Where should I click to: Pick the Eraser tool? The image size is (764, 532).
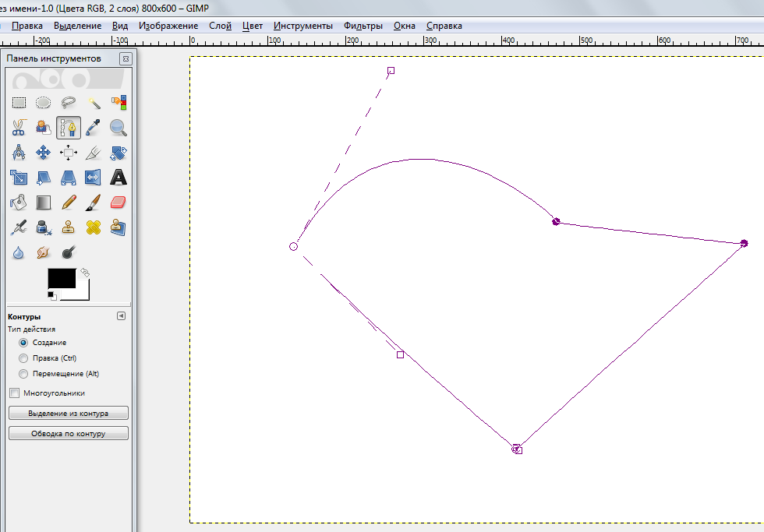118,203
